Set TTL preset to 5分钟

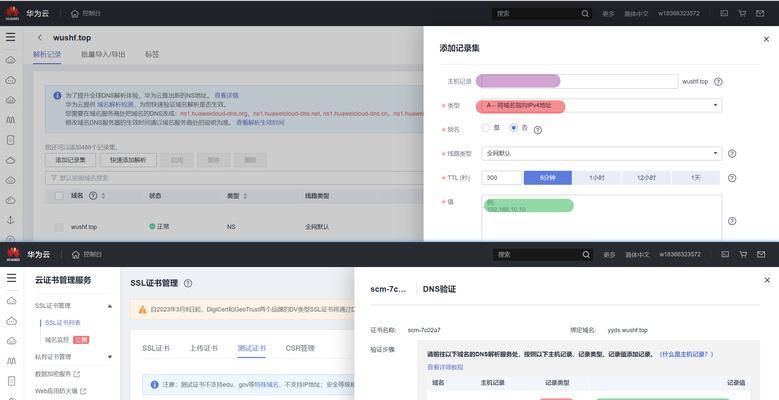pos(547,177)
